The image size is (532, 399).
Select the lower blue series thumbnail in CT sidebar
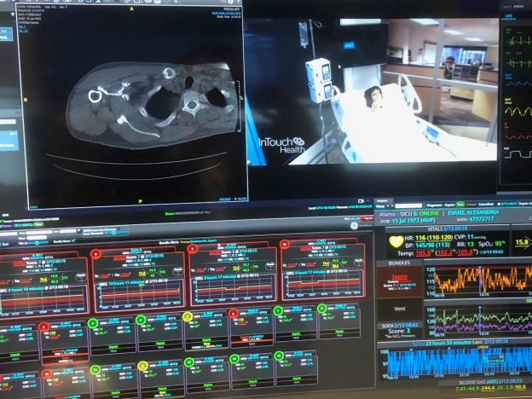9,140
